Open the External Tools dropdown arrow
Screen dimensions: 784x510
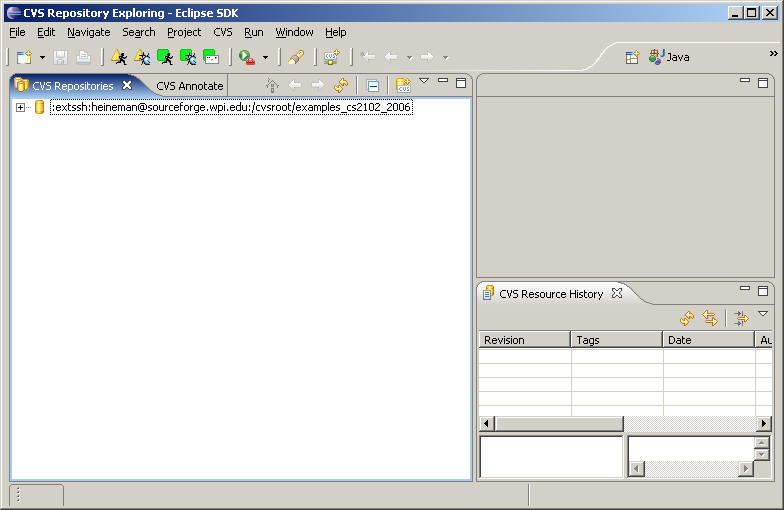[x=266, y=58]
